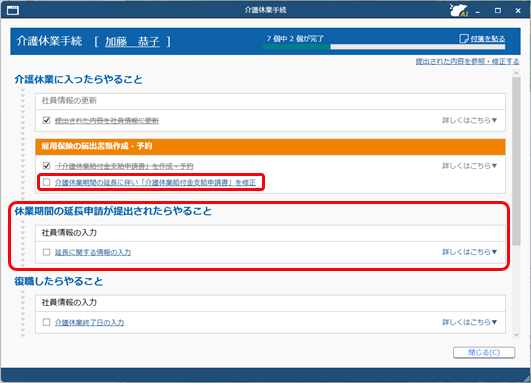Uncheck 提出された内容を社員情報に更新 checkbox
This screenshot has width=531, height=383.
tap(46, 120)
